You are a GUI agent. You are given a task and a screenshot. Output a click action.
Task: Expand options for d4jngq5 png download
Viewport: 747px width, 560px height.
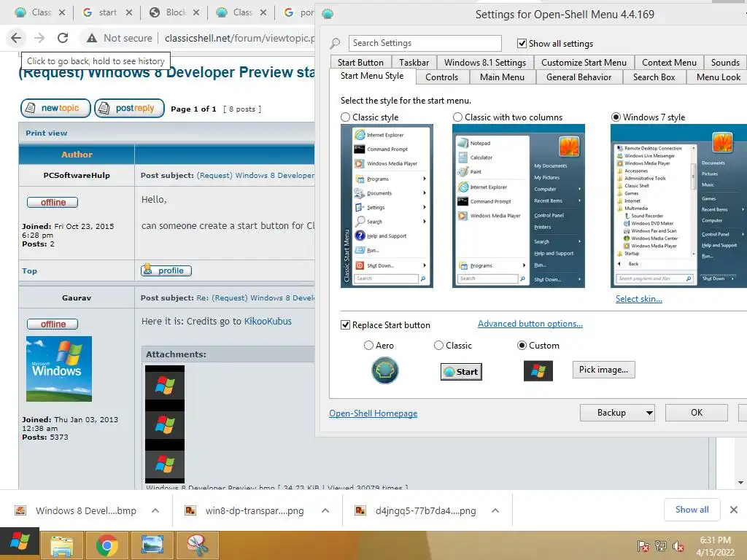point(495,510)
